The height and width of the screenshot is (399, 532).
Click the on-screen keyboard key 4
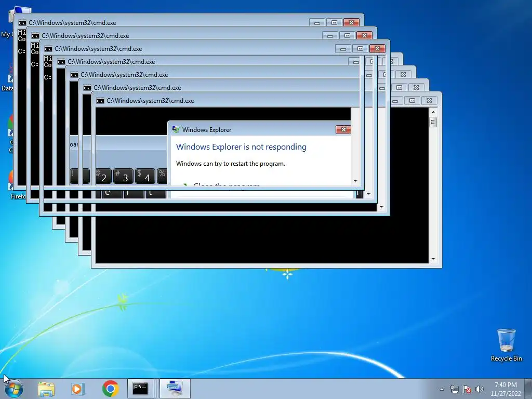click(x=145, y=177)
